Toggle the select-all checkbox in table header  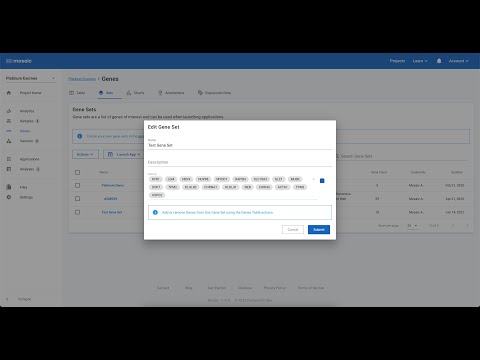tap(77, 172)
